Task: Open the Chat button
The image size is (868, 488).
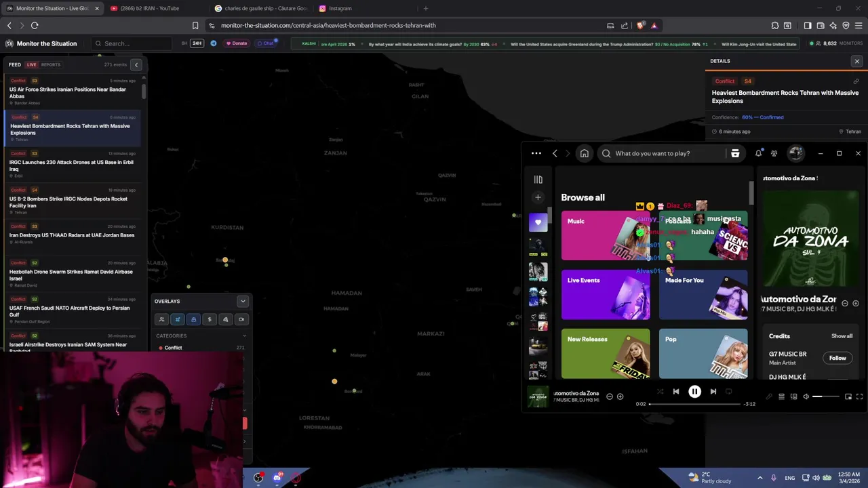Action: pos(266,43)
